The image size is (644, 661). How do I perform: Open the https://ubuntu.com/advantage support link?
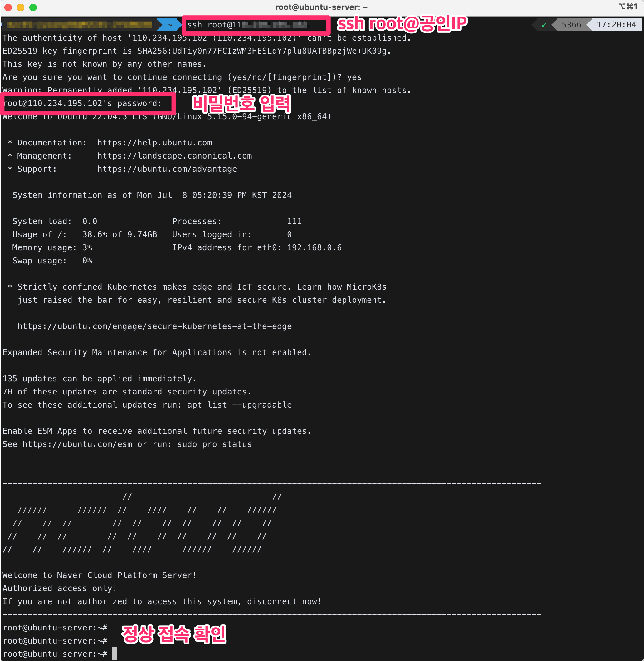point(167,169)
